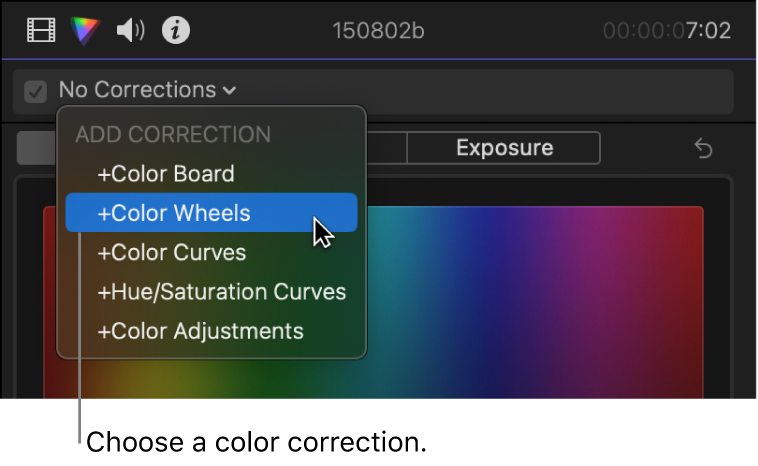This screenshot has height=466, width=758.
Task: Click the purple area of color board
Action: click(600, 260)
